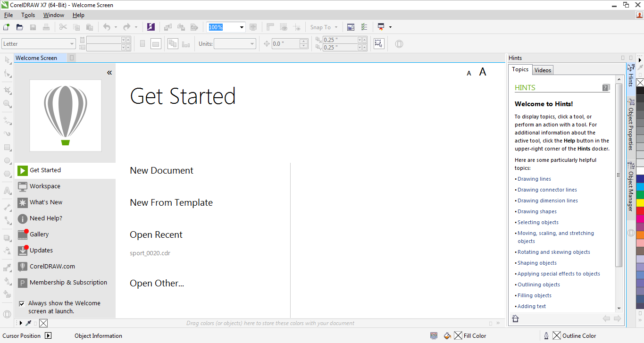644x343 pixels.
Task: Expand the Redo history dropdown arrow
Action: (136, 27)
